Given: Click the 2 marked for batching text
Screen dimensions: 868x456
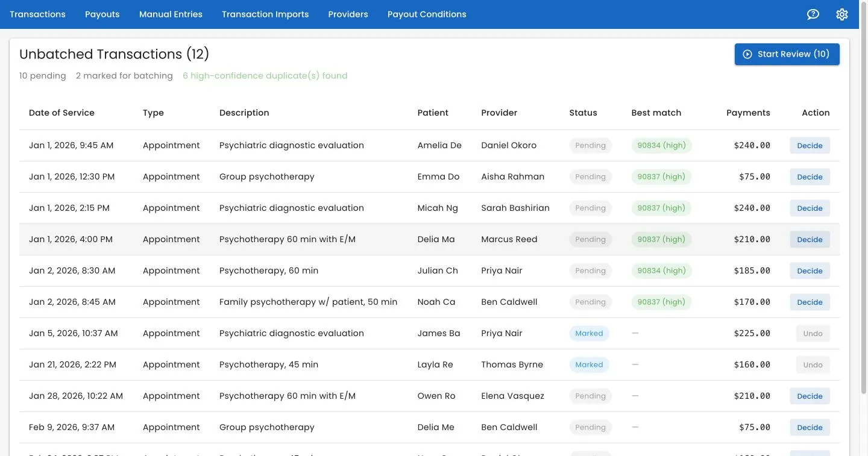Looking at the screenshot, I should coord(124,76).
